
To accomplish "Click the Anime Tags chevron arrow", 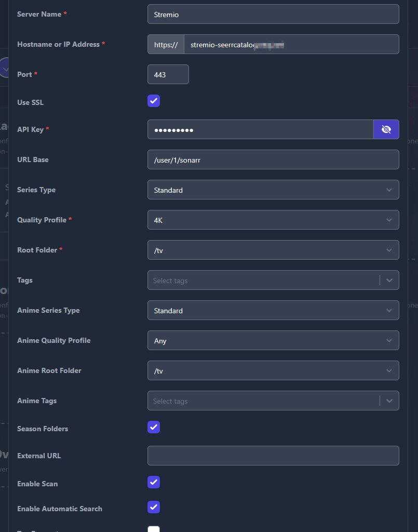I will (389, 401).
